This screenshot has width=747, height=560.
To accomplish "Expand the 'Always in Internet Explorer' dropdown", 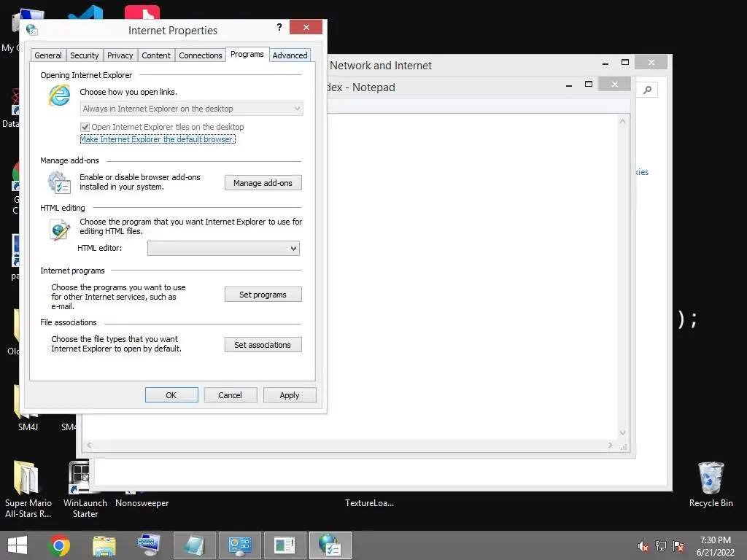I will [192, 109].
